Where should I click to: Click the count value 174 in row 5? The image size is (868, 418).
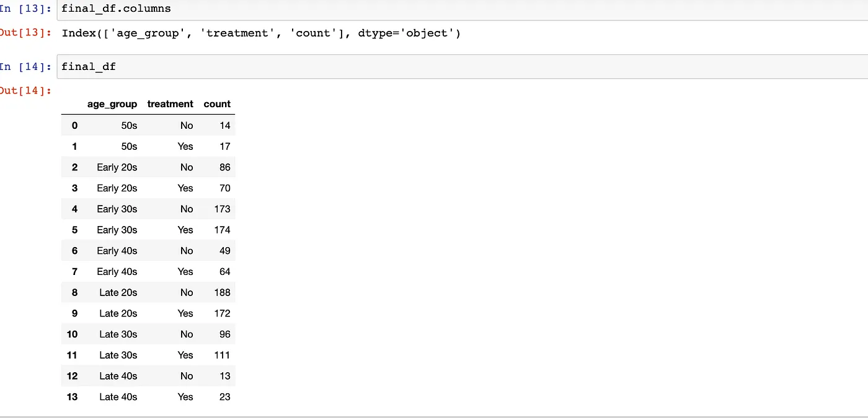[x=222, y=230]
